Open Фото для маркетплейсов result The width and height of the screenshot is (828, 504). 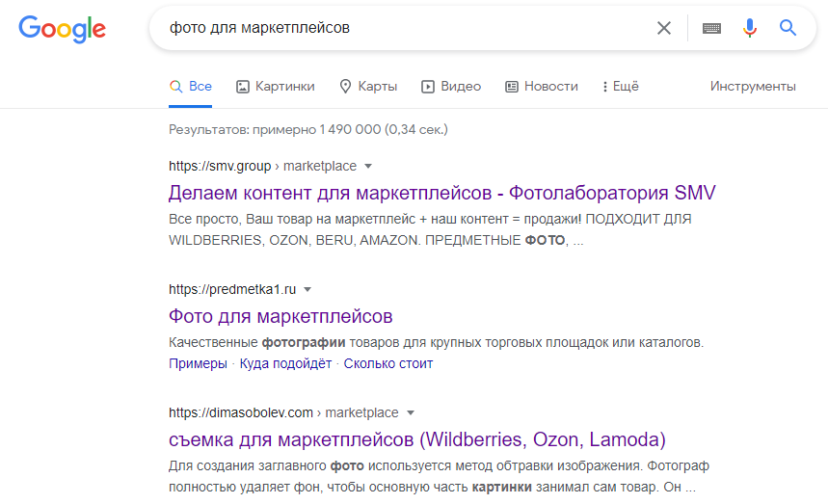point(280,317)
